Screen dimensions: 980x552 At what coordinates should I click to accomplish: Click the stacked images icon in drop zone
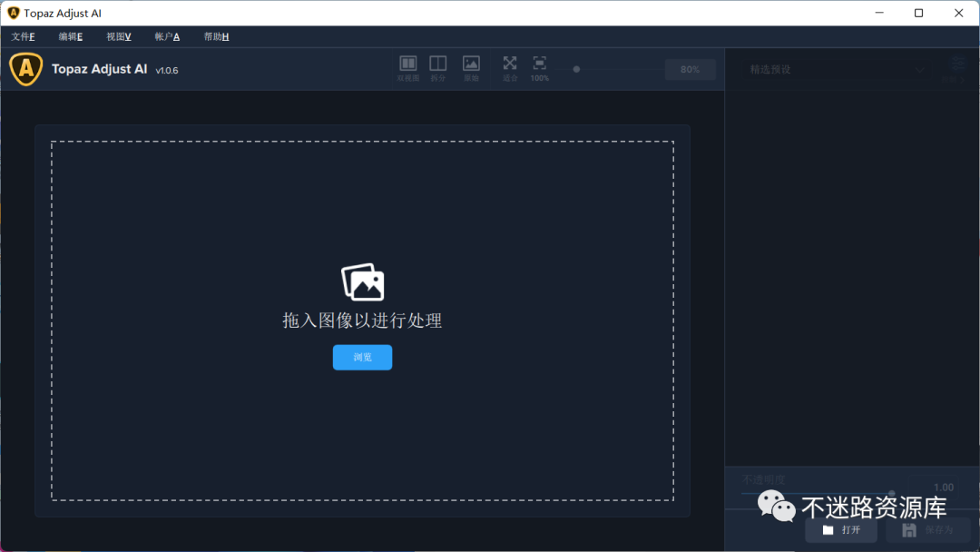pyautogui.click(x=362, y=282)
